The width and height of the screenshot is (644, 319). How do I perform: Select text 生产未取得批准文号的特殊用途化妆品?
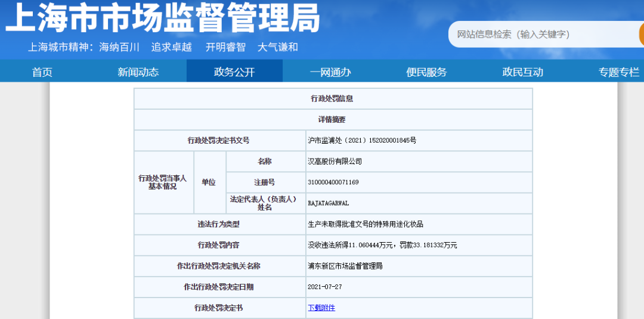[365, 224]
